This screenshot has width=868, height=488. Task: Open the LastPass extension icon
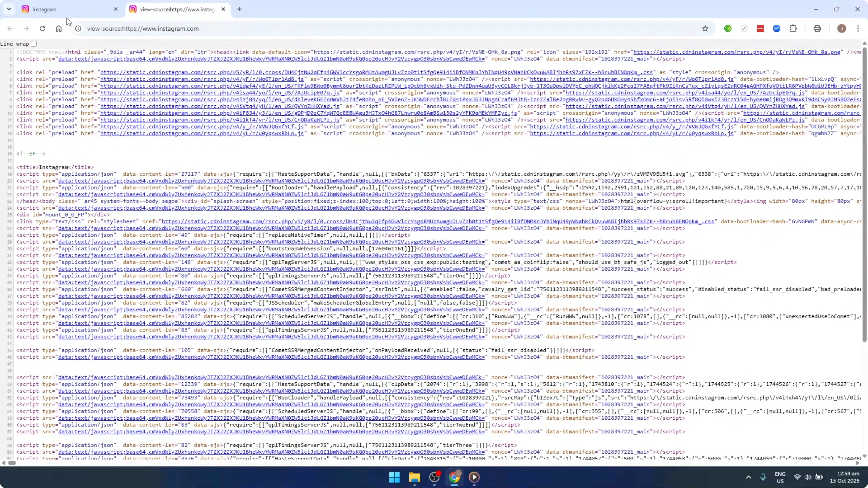tap(760, 29)
